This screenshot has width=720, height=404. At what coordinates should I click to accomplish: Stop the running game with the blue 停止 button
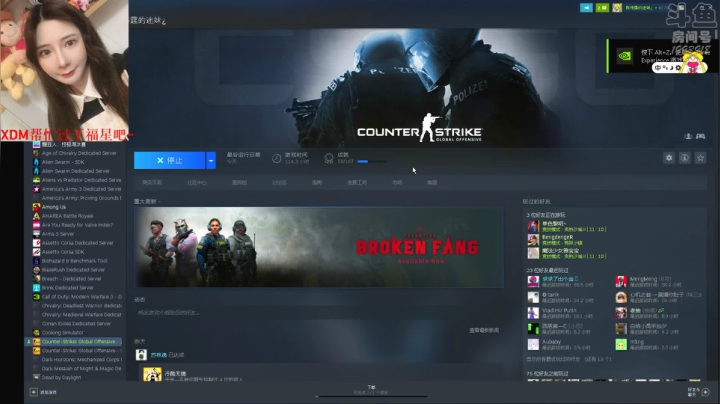[169, 160]
